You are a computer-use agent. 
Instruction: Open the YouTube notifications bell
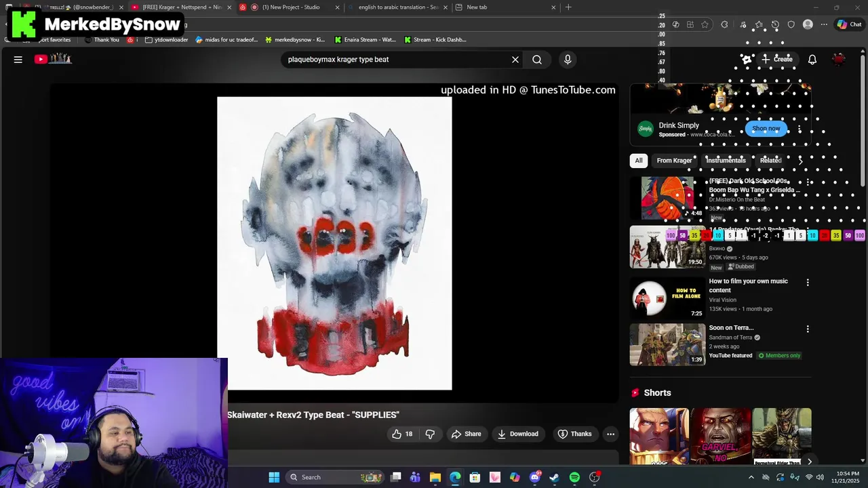tap(812, 60)
